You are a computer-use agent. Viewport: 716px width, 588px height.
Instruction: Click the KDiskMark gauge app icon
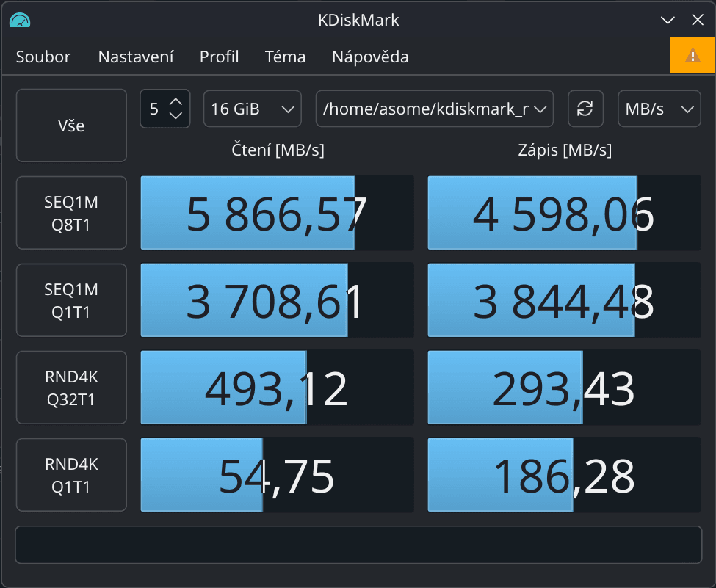tap(20, 21)
